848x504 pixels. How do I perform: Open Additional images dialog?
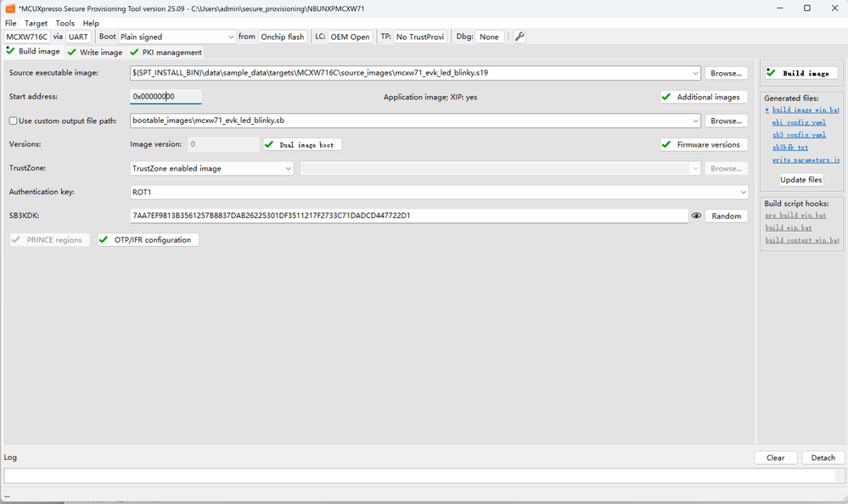click(704, 98)
